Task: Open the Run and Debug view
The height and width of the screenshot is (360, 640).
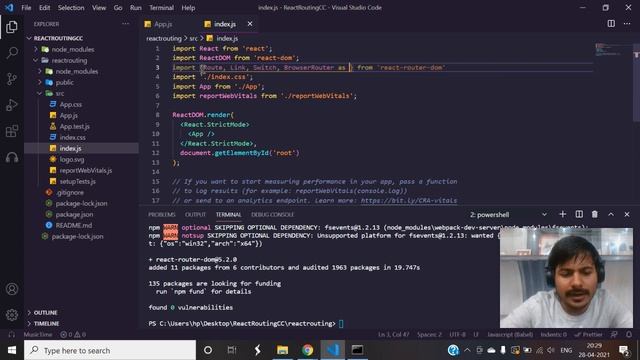Action: click(x=12, y=105)
